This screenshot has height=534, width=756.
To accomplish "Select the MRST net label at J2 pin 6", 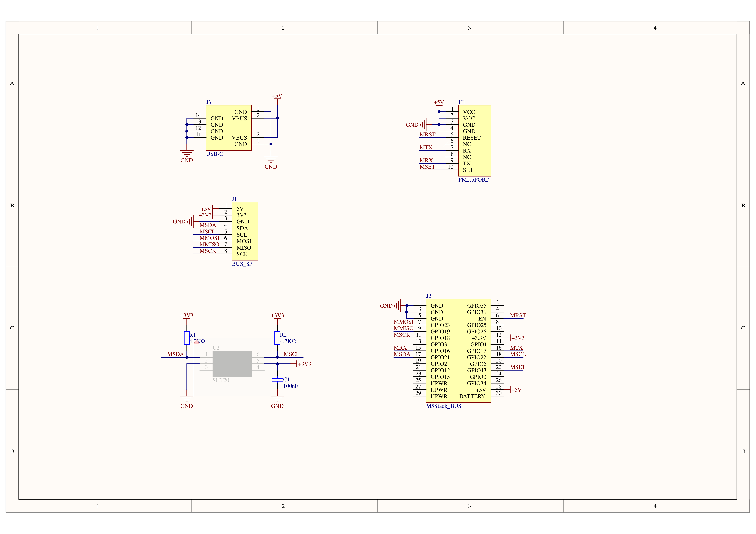I will (x=518, y=315).
